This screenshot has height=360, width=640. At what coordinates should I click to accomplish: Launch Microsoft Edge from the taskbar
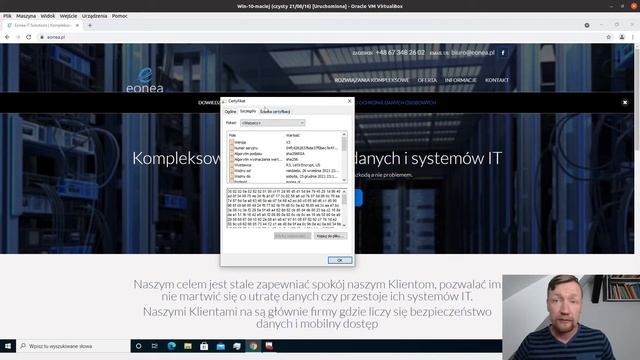pos(171,346)
